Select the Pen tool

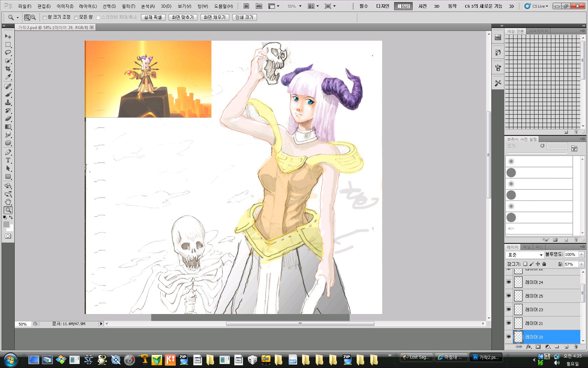[8, 152]
